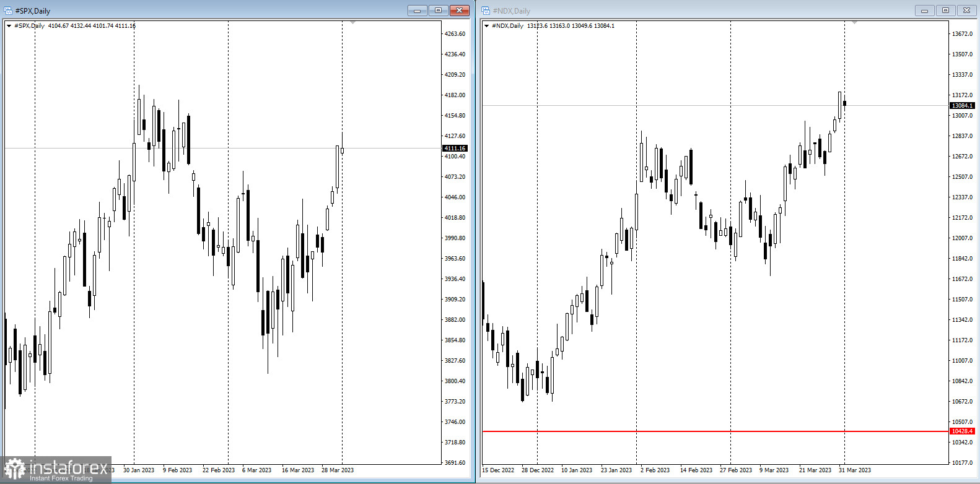Image resolution: width=980 pixels, height=484 pixels.
Task: Select the red horizontal line on NDX chart
Action: click(x=715, y=431)
